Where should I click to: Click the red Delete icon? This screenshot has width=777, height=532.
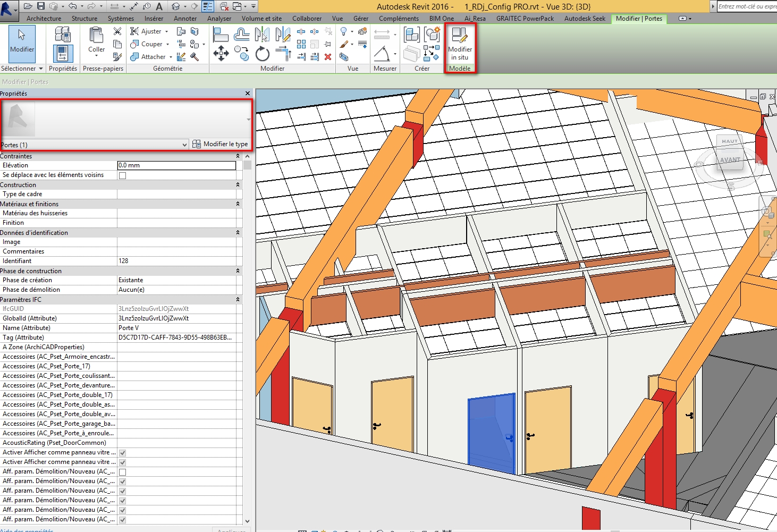tap(328, 57)
